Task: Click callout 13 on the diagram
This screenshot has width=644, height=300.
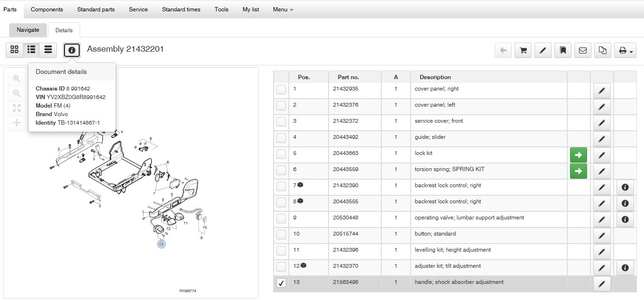Action: (161, 244)
